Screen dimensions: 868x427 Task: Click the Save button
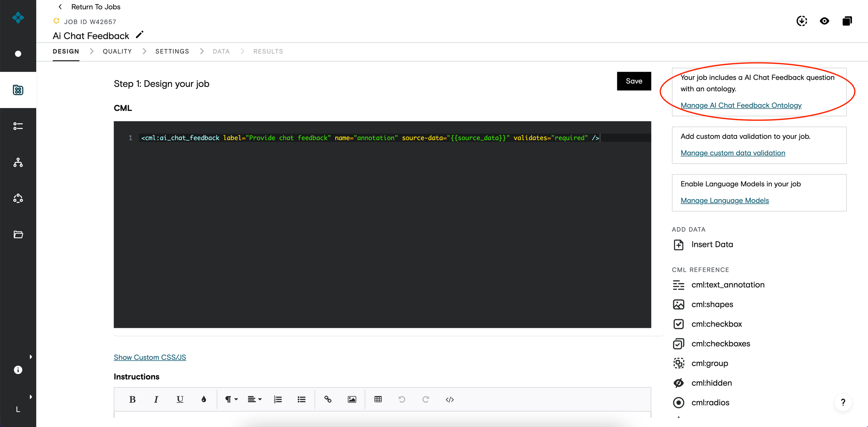[634, 81]
